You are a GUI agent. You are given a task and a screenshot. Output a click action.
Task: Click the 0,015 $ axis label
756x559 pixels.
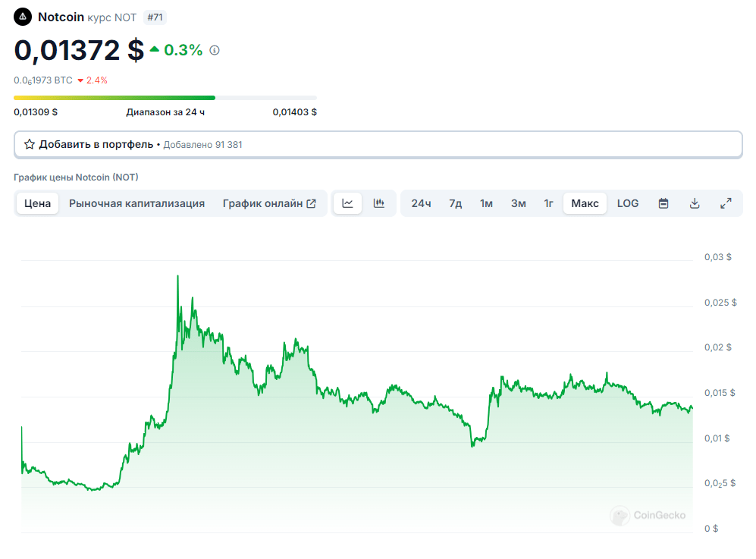720,393
